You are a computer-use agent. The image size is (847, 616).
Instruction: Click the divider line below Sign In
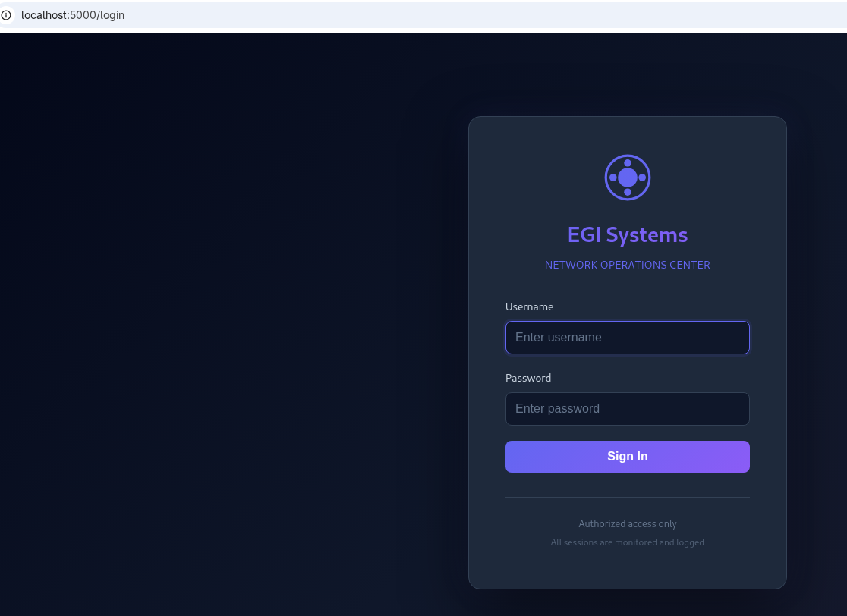tap(627, 498)
